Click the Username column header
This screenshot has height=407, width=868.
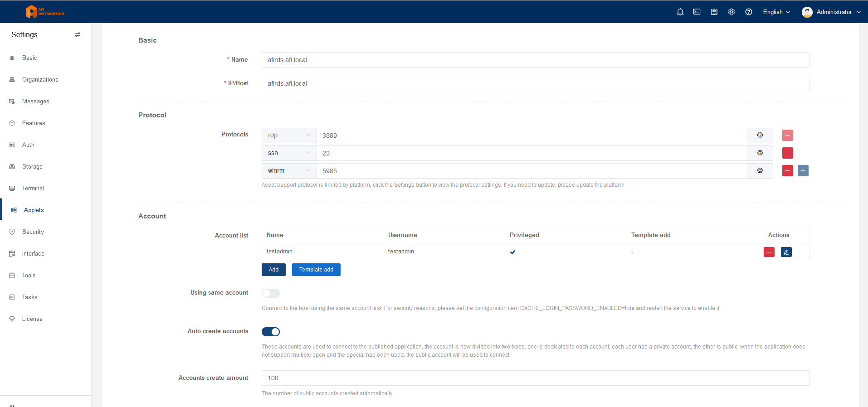pos(402,235)
